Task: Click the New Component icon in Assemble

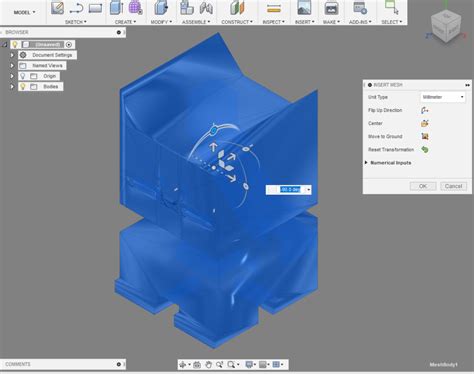Action: (187, 8)
